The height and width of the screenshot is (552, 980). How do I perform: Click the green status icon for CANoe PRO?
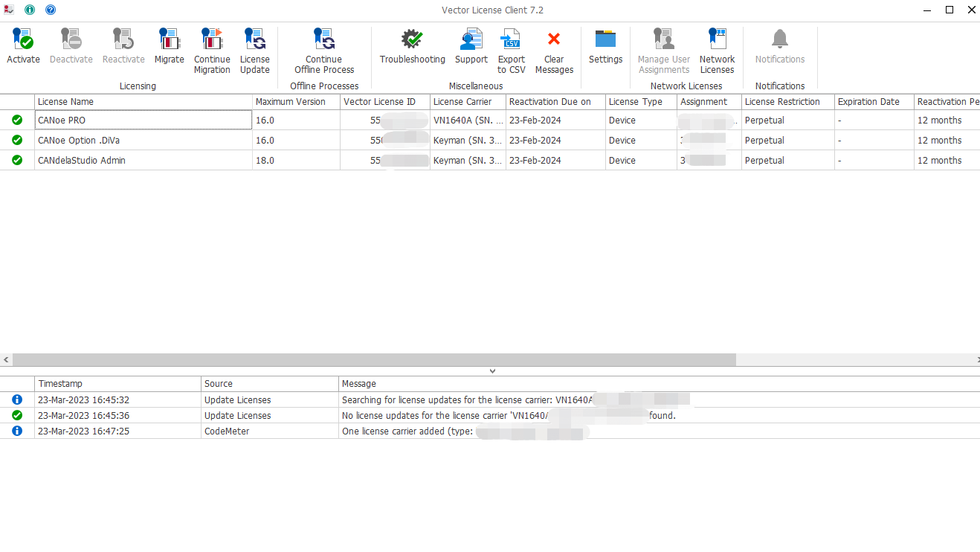point(17,120)
